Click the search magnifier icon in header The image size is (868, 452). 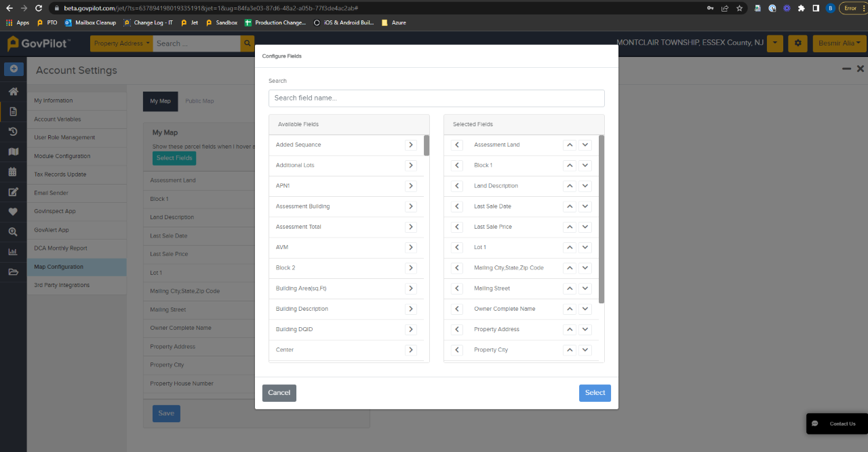[248, 43]
